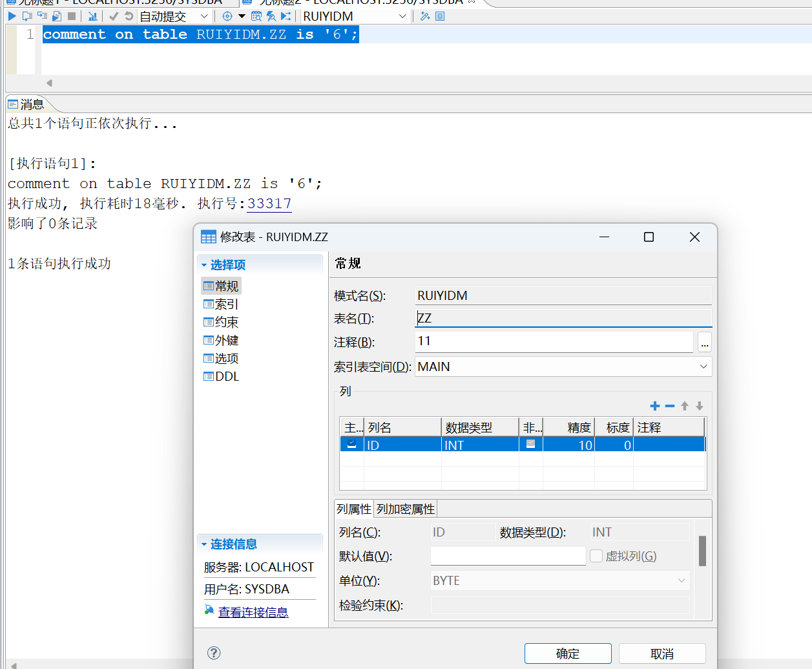Image resolution: width=812 pixels, height=669 pixels.
Task: Click the scale cell showing 0
Action: [x=614, y=445]
